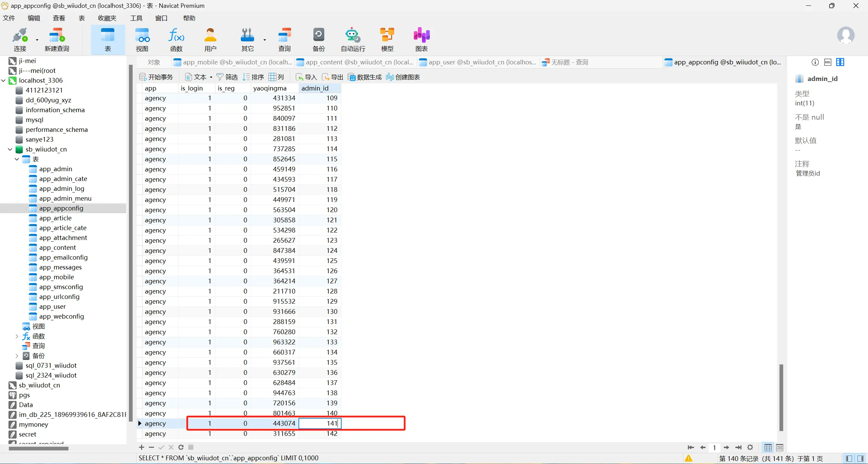The image size is (868, 464).
Task: Click the refresh icon below the grid
Action: [x=181, y=447]
